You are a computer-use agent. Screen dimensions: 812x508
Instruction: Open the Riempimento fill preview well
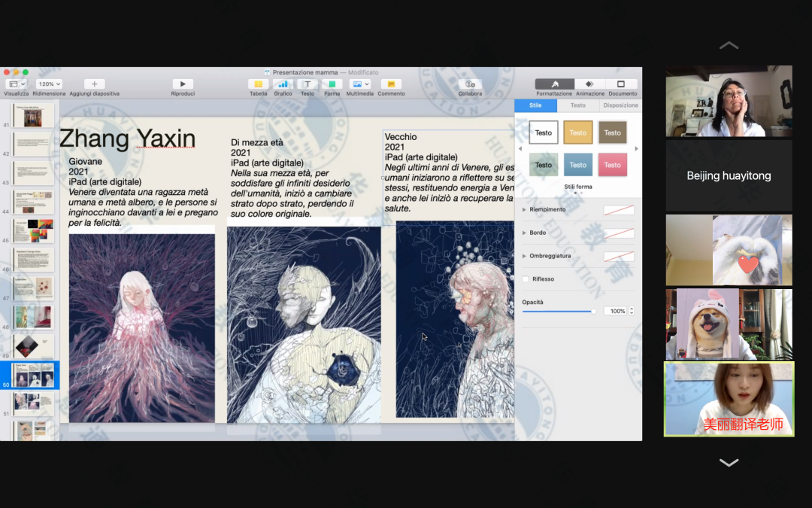point(619,210)
